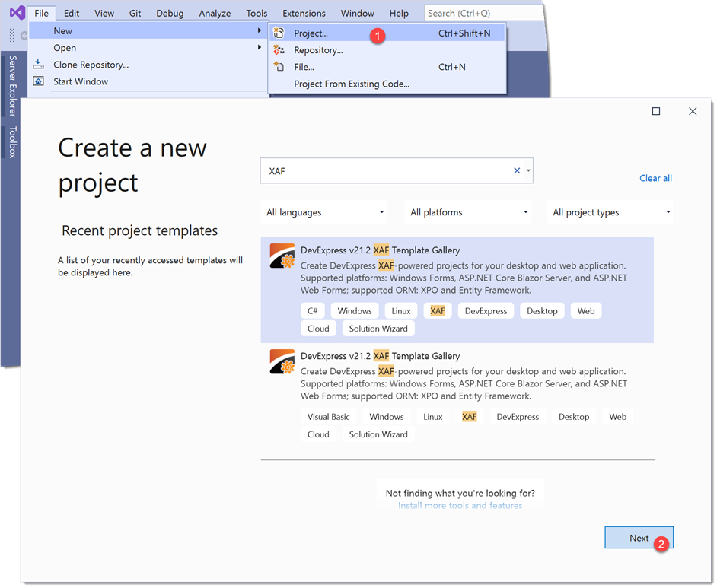Select the C# XAF Template Gallery icon

282,256
